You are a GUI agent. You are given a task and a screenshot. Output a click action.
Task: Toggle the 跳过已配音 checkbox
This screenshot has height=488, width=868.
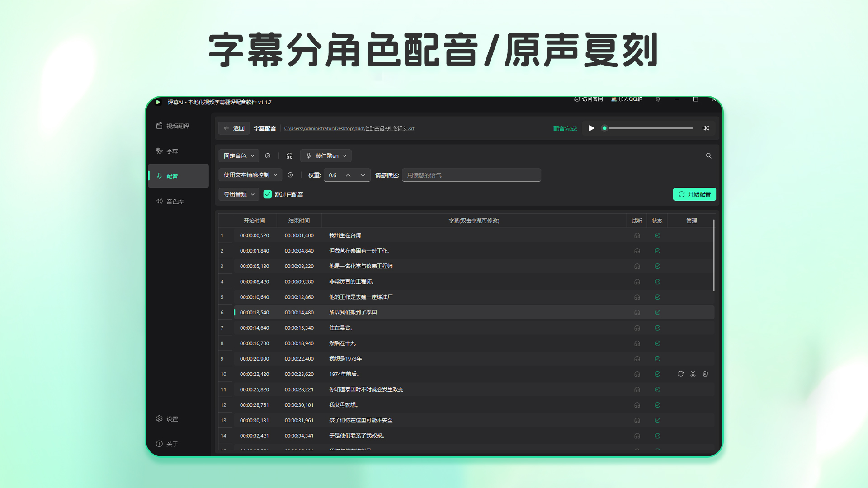pyautogui.click(x=268, y=194)
